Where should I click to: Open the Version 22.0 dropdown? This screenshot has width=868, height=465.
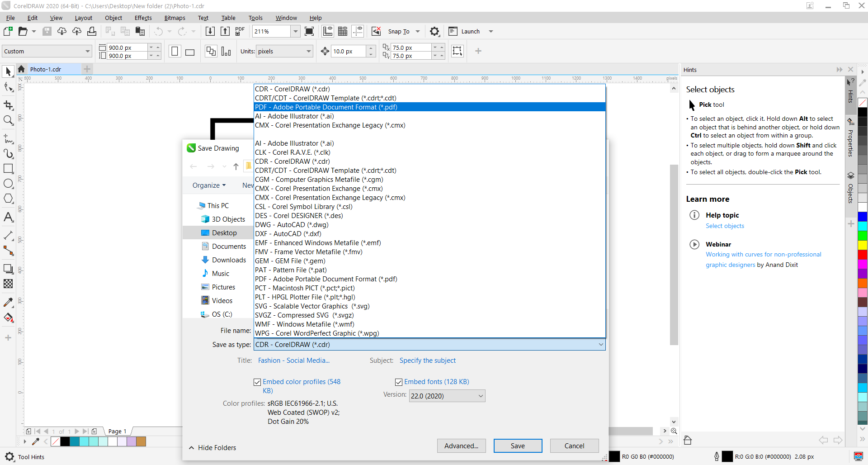tap(447, 396)
